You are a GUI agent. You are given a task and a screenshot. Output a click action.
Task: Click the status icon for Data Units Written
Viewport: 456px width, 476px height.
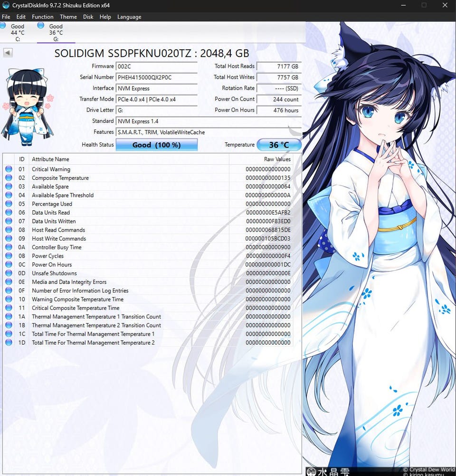9,221
